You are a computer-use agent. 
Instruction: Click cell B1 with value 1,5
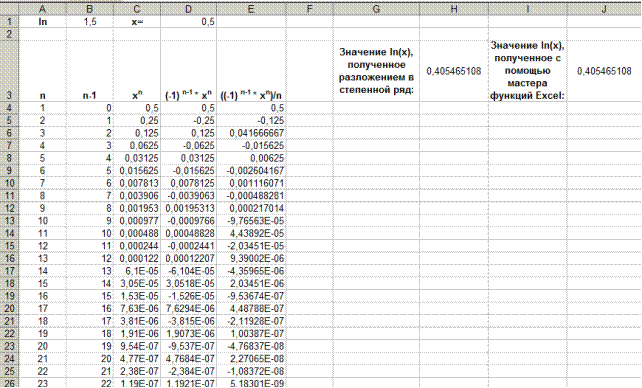[x=89, y=22]
